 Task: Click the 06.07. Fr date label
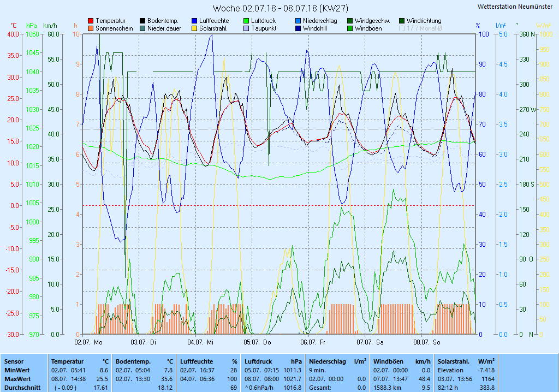click(x=313, y=342)
